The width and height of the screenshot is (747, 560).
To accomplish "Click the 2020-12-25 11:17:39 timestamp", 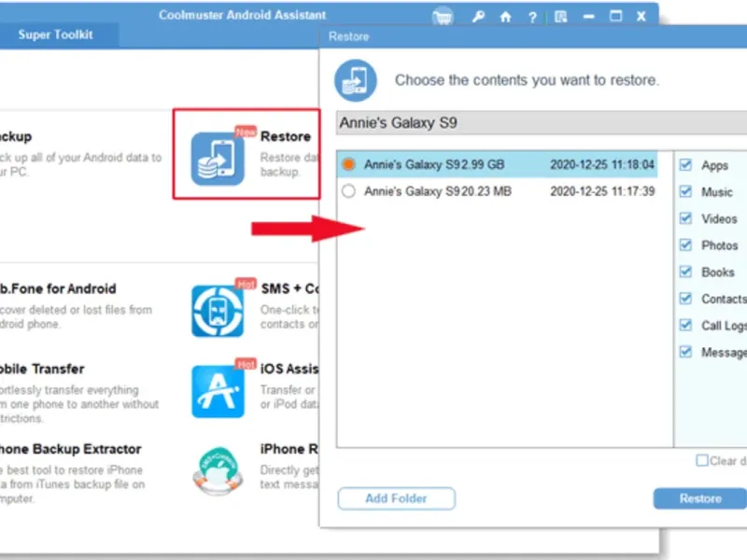I will (x=602, y=191).
